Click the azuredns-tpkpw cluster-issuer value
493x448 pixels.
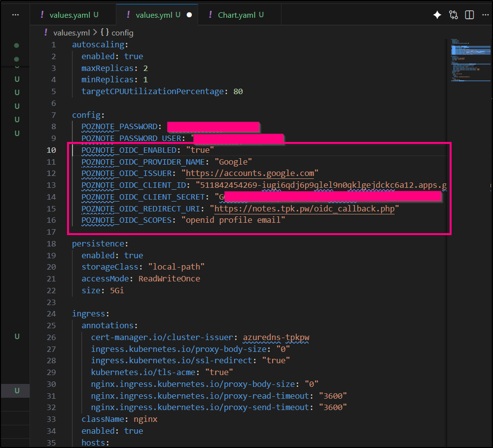pyautogui.click(x=276, y=337)
